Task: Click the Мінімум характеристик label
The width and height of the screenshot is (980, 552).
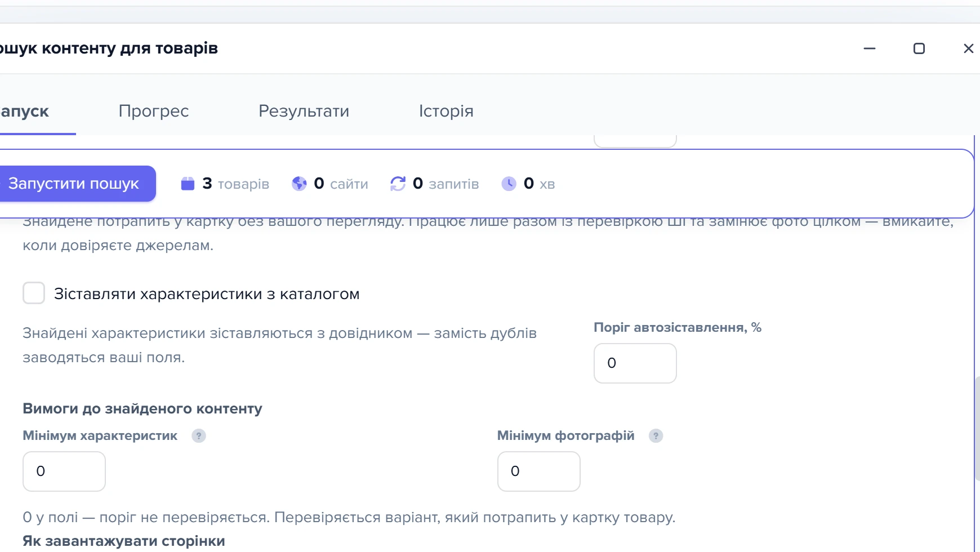Action: pyautogui.click(x=100, y=436)
